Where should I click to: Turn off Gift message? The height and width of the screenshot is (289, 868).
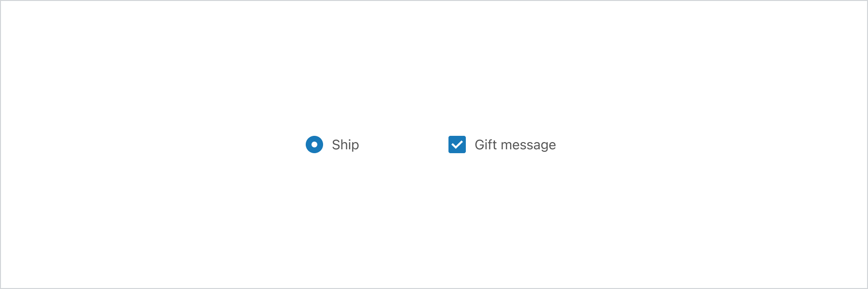(x=457, y=144)
